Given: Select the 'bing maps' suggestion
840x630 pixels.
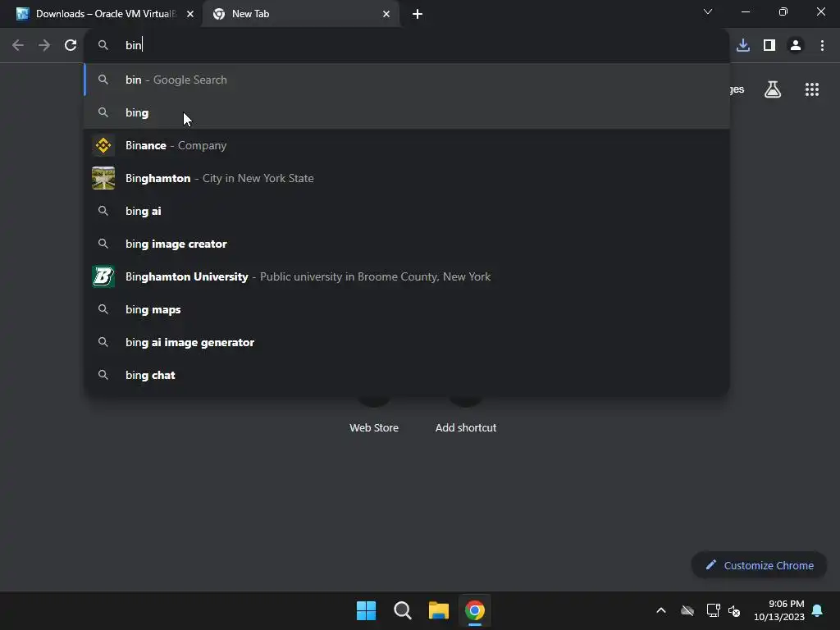Looking at the screenshot, I should click(407, 309).
